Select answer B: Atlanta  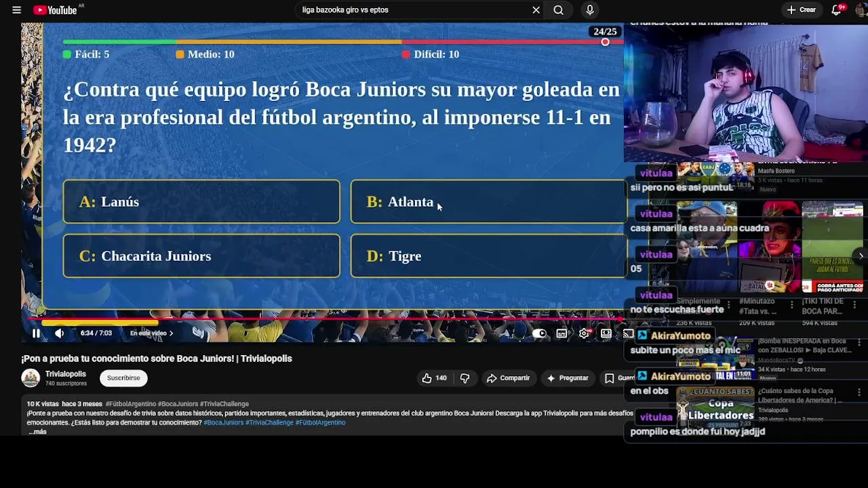pos(489,202)
